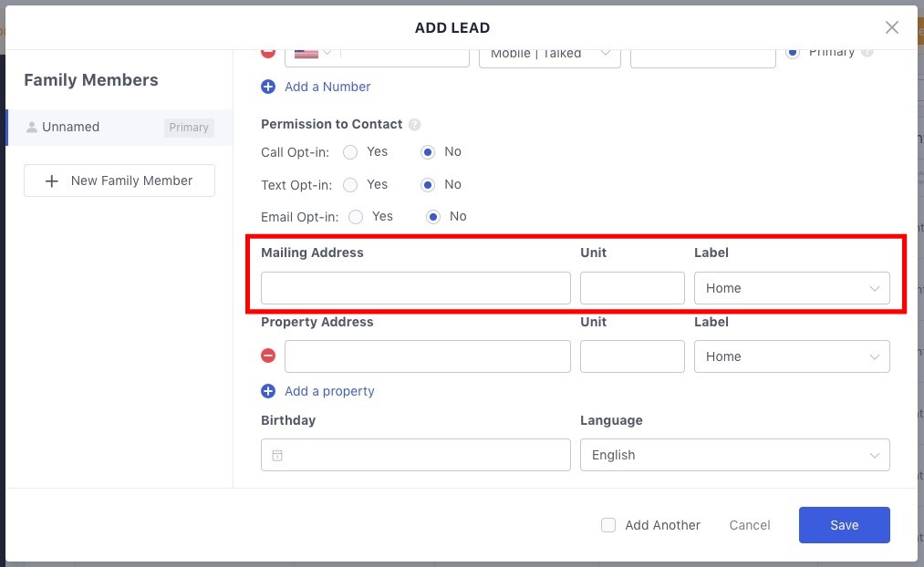
Task: Open the Birthday calendar icon
Action: (x=277, y=455)
